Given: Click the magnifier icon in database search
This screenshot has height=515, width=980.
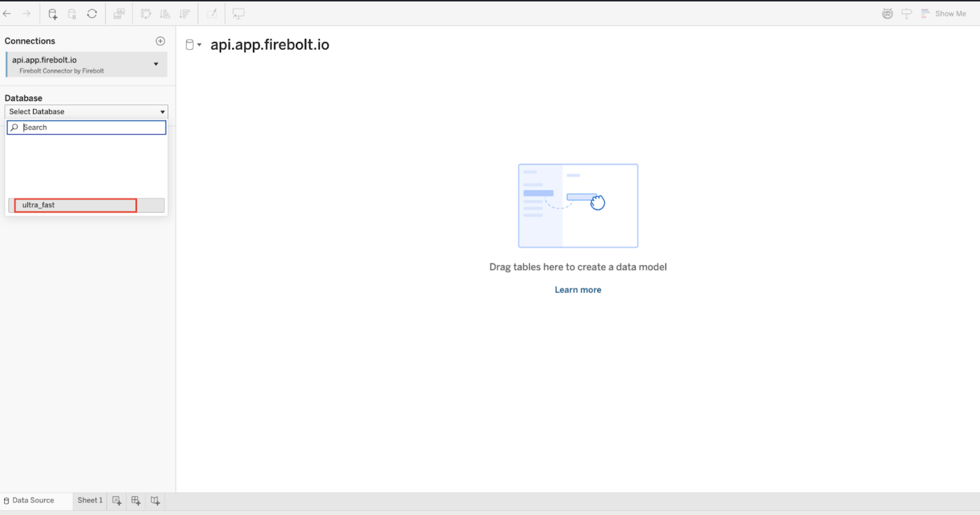Looking at the screenshot, I should (14, 127).
